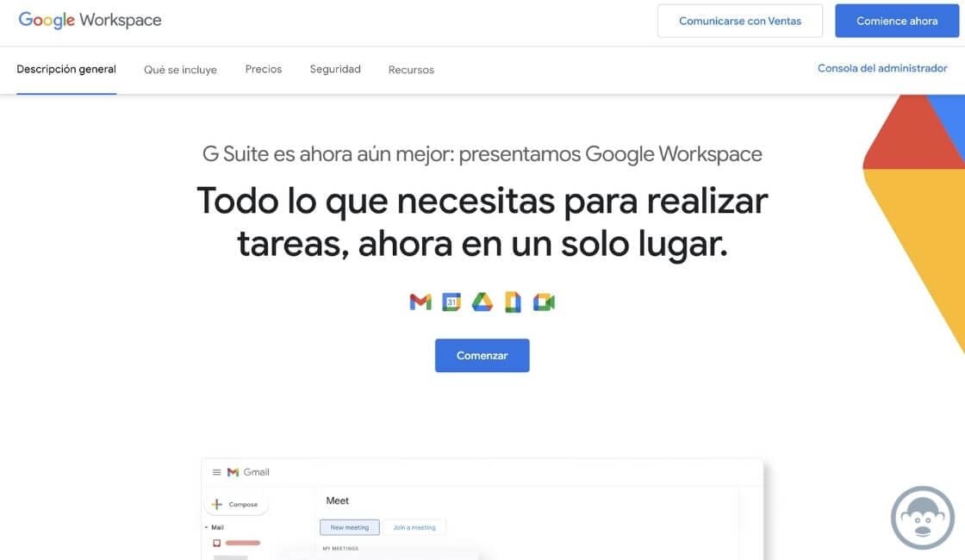Image resolution: width=965 pixels, height=560 pixels.
Task: Click the Compose plus icon in preview
Action: pyautogui.click(x=216, y=504)
